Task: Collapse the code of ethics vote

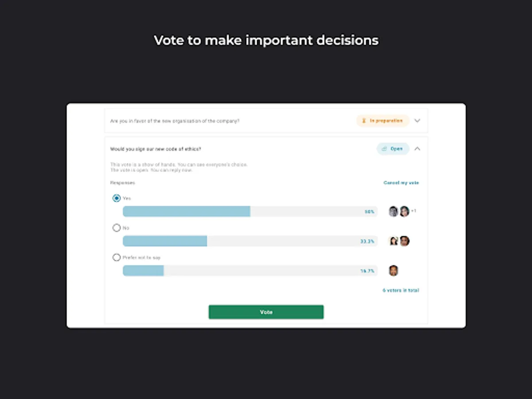Action: point(417,149)
